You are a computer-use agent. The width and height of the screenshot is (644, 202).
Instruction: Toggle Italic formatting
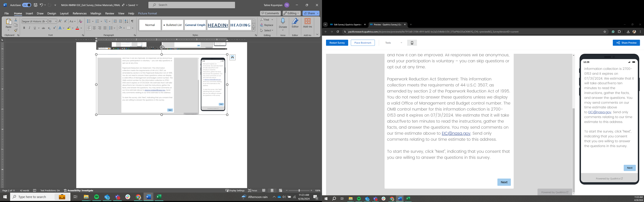coord(30,28)
